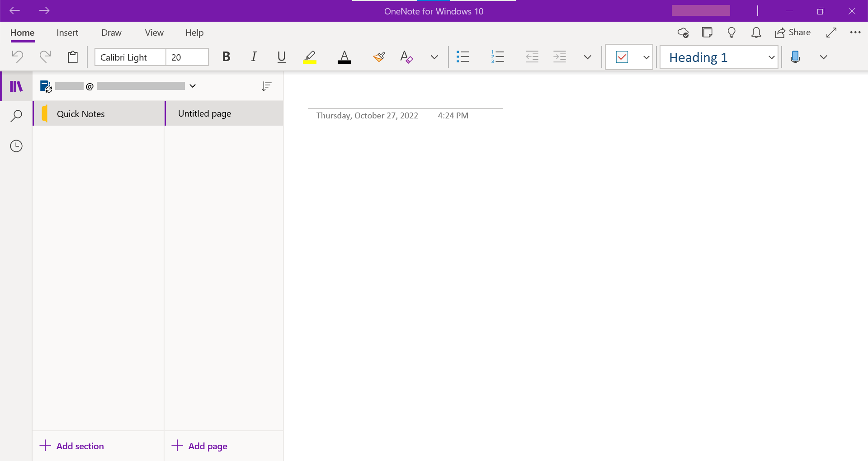This screenshot has height=461, width=868.
Task: Open the View tab
Action: 154,33
